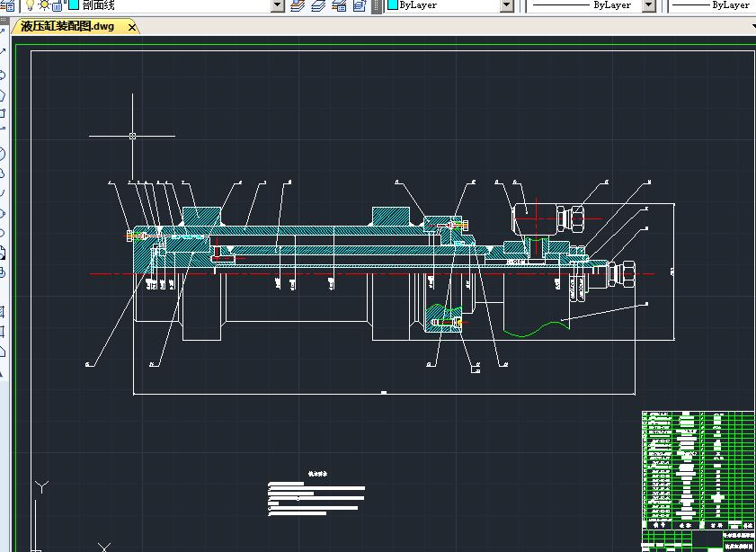Image resolution: width=756 pixels, height=552 pixels.
Task: Expand the ByLayer linetype dropdown arrow
Action: pos(648,5)
